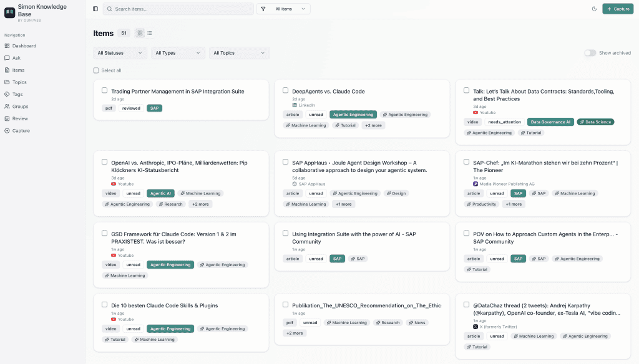Image resolution: width=639 pixels, height=364 pixels.
Task: Click the needs_attention status badge
Action: (504, 122)
